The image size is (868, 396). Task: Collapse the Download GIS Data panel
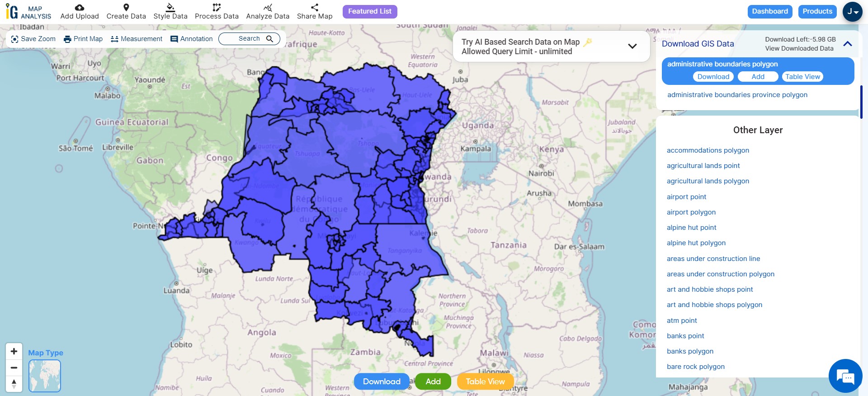848,44
